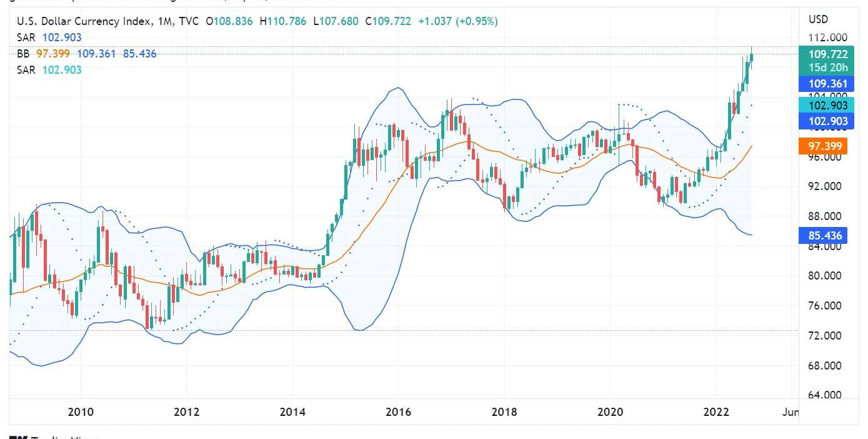
Task: Click the cyan 102.903 SAR price tag
Action: point(828,106)
